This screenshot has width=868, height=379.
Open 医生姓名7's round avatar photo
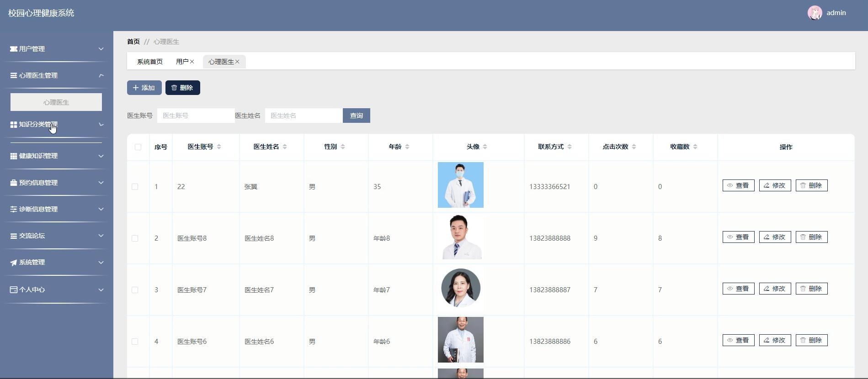tap(461, 288)
